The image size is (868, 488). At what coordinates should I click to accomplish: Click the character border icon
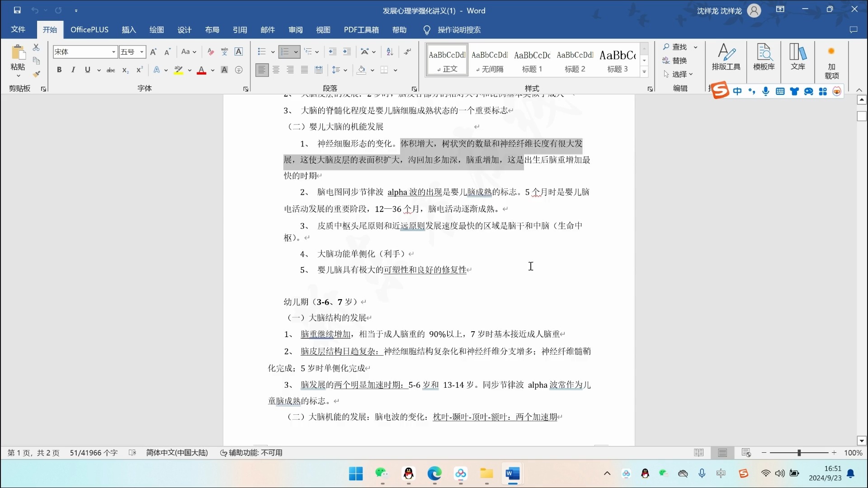tap(239, 52)
